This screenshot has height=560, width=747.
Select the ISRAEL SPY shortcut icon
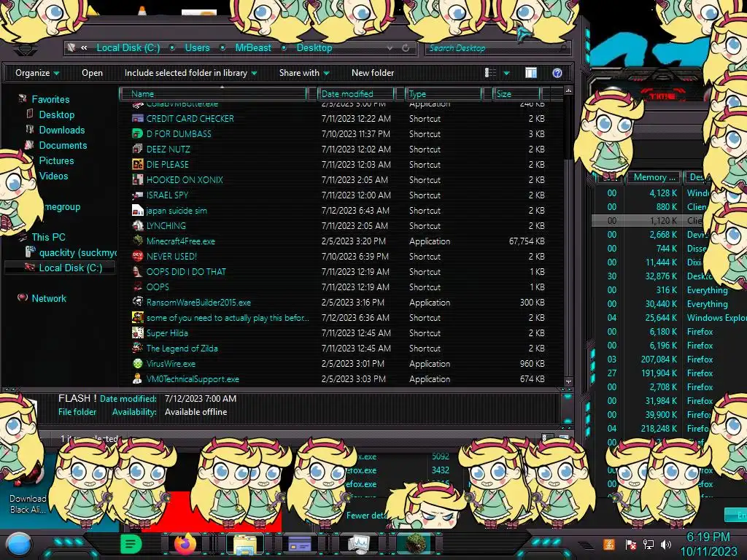pos(138,195)
